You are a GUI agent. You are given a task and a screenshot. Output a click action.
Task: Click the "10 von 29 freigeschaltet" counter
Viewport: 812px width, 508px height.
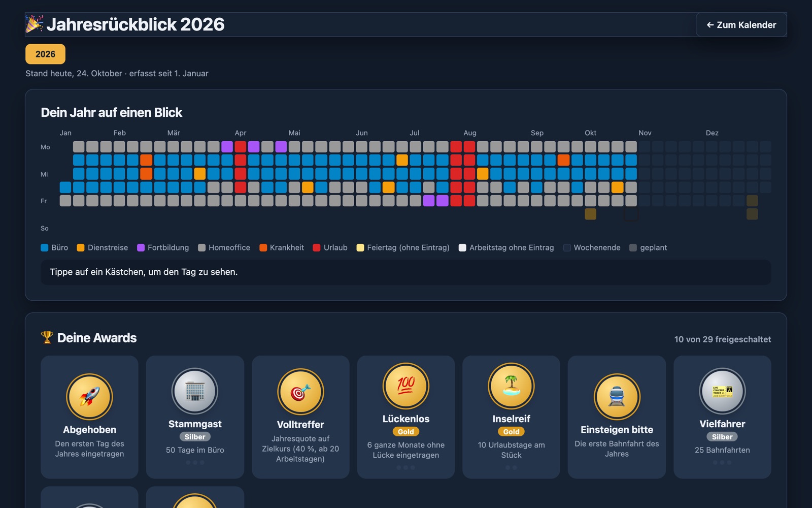[x=723, y=339]
